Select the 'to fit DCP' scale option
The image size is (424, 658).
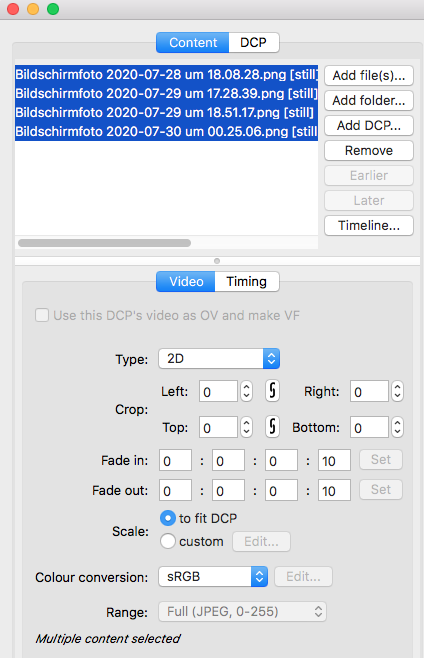168,518
